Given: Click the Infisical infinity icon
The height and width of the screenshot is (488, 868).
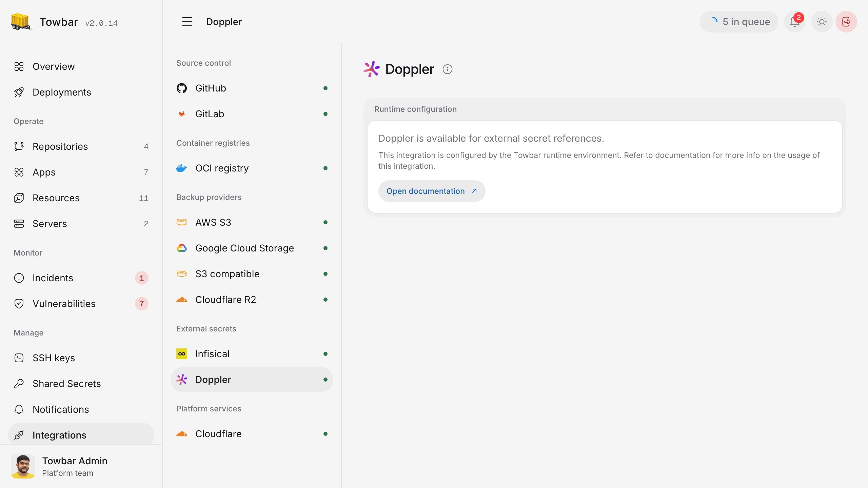Looking at the screenshot, I should pos(182,354).
